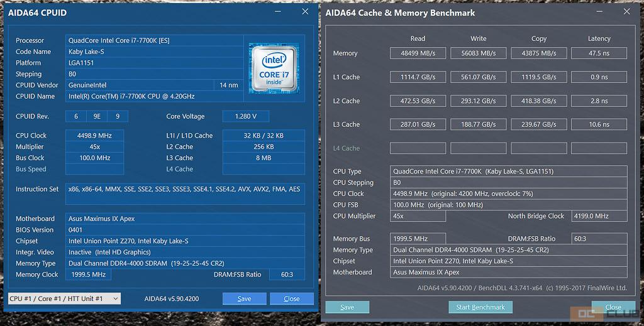Open the CPU core selector dropdown
This screenshot has width=644, height=326.
click(x=65, y=298)
